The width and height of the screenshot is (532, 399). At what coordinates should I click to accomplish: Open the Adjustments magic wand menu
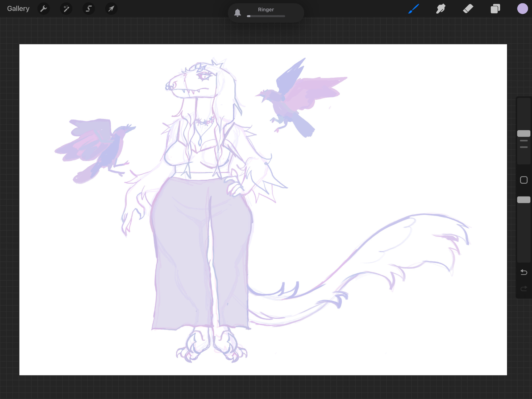pos(66,9)
